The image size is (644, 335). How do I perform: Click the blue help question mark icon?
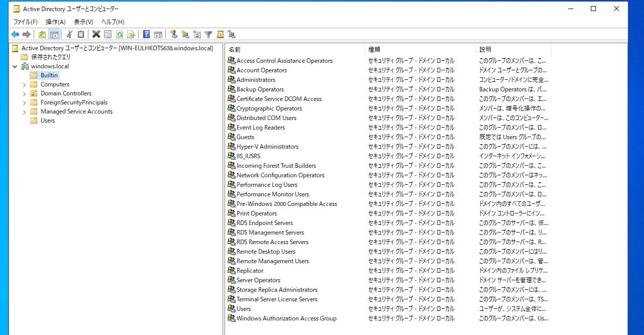146,34
